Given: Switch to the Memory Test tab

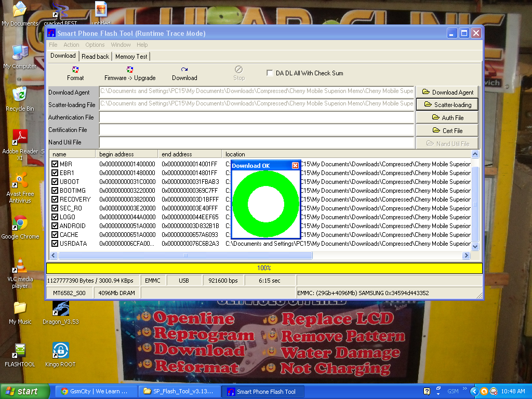Looking at the screenshot, I should (x=131, y=57).
